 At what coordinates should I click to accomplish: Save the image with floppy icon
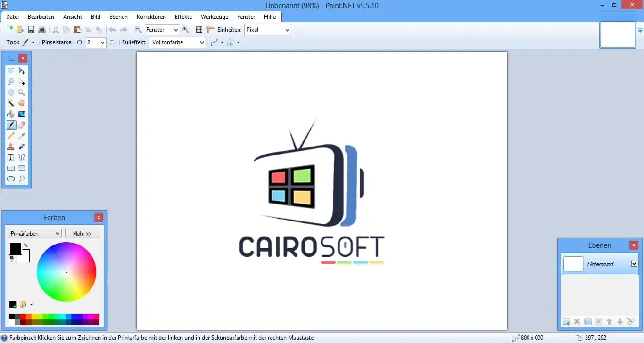[31, 30]
